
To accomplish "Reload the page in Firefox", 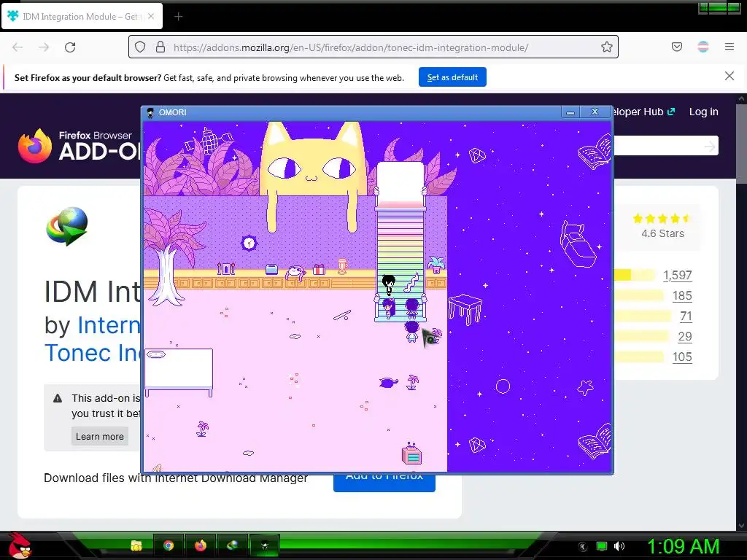I will 70,47.
